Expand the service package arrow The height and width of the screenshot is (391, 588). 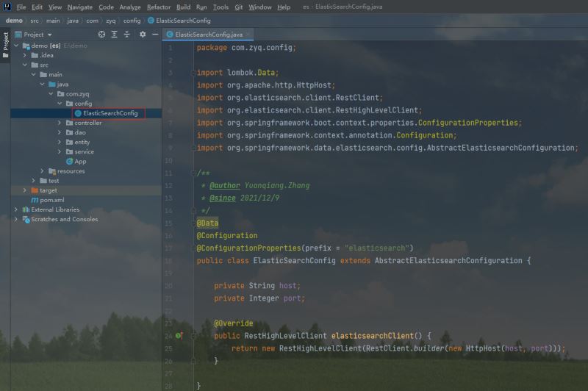(x=60, y=152)
